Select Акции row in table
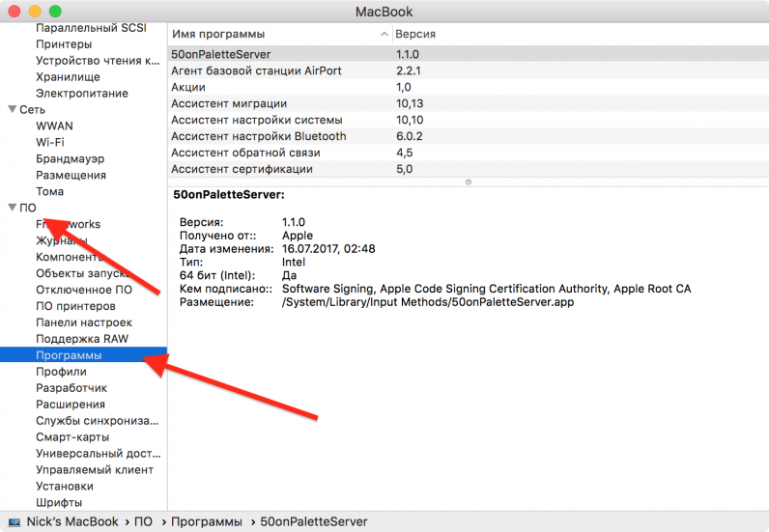The height and width of the screenshot is (532, 769). 469,87
